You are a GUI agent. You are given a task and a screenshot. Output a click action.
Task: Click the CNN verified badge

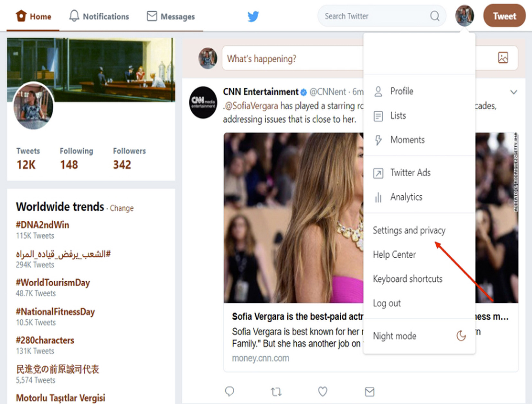point(303,93)
